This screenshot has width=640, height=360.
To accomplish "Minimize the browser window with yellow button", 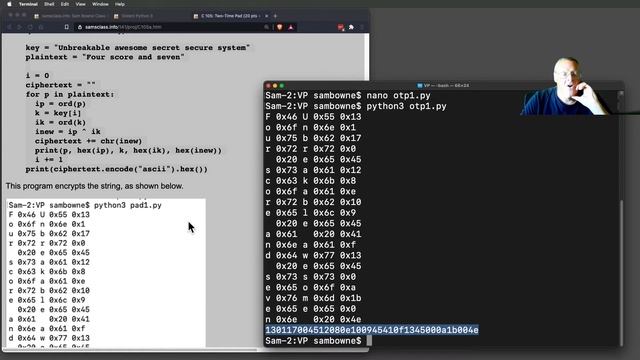I will tap(17, 15).
